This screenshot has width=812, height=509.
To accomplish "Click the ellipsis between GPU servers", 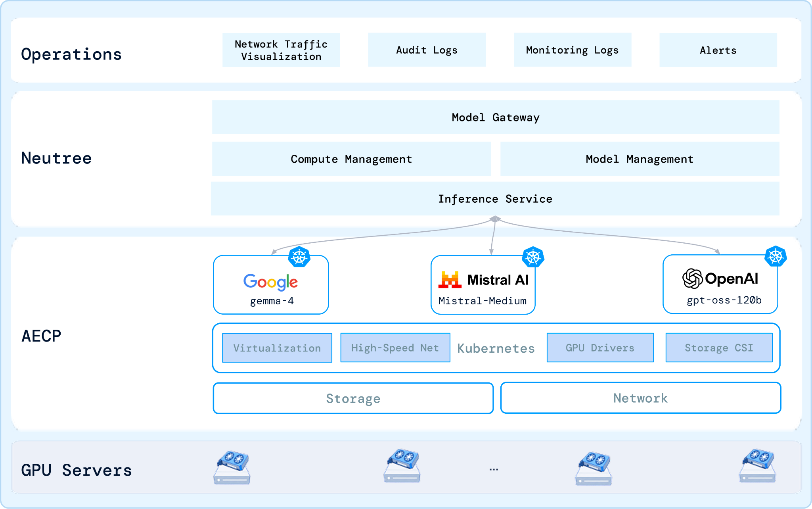I will [494, 470].
